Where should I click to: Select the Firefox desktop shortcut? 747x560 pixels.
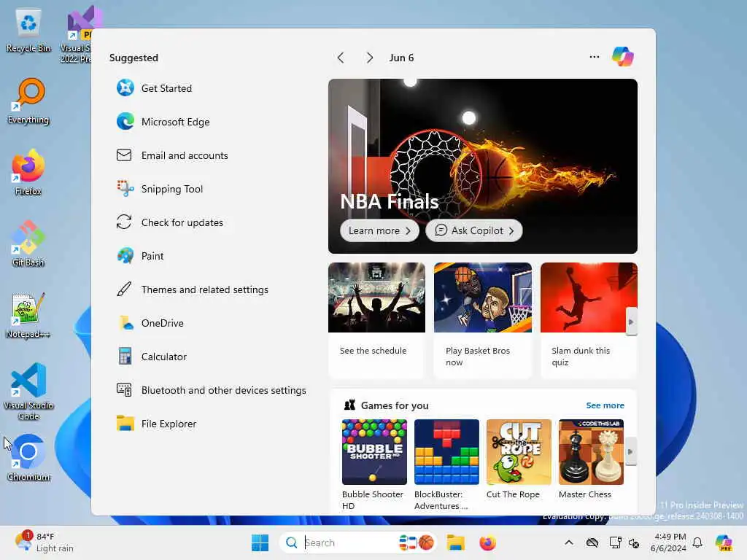(28, 172)
